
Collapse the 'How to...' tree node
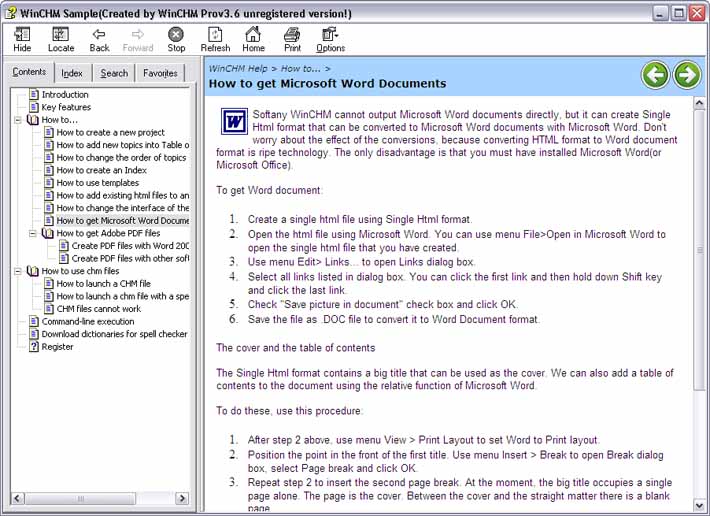click(x=20, y=120)
